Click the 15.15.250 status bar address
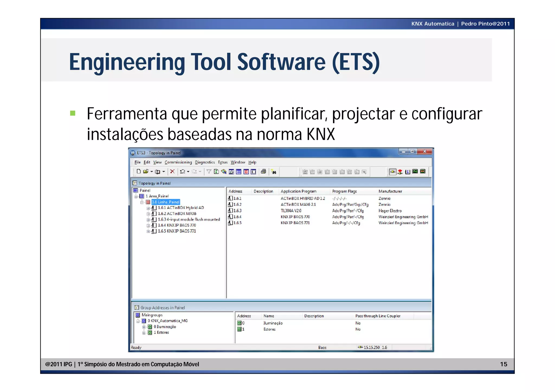The width and height of the screenshot is (555, 392). click(372, 347)
